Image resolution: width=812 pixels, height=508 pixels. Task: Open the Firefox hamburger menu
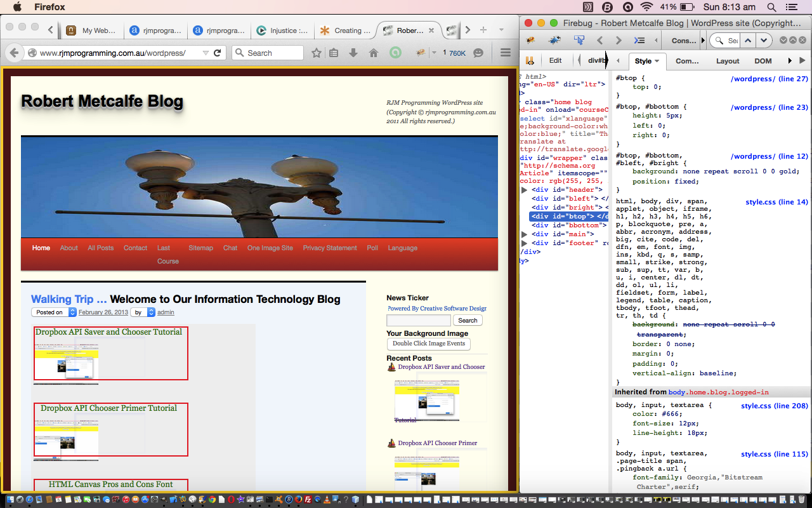click(x=506, y=53)
